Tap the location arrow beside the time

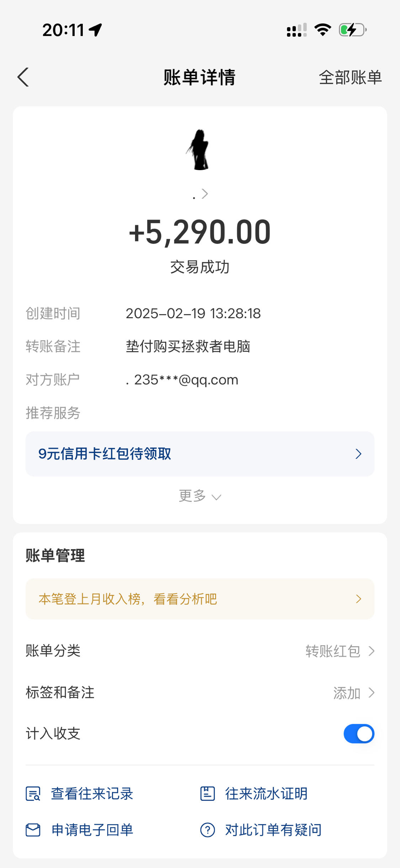(x=95, y=30)
